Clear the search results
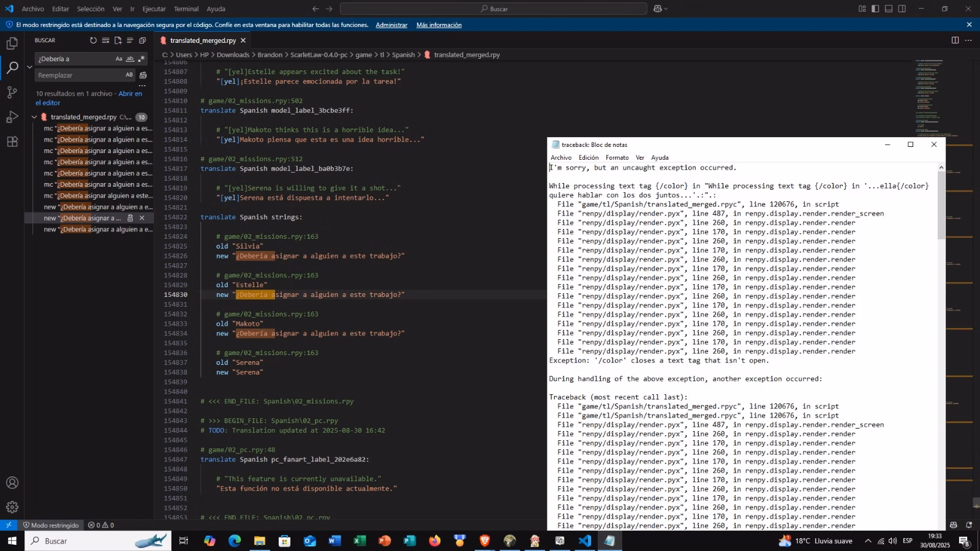The width and height of the screenshot is (980, 551). click(x=105, y=41)
